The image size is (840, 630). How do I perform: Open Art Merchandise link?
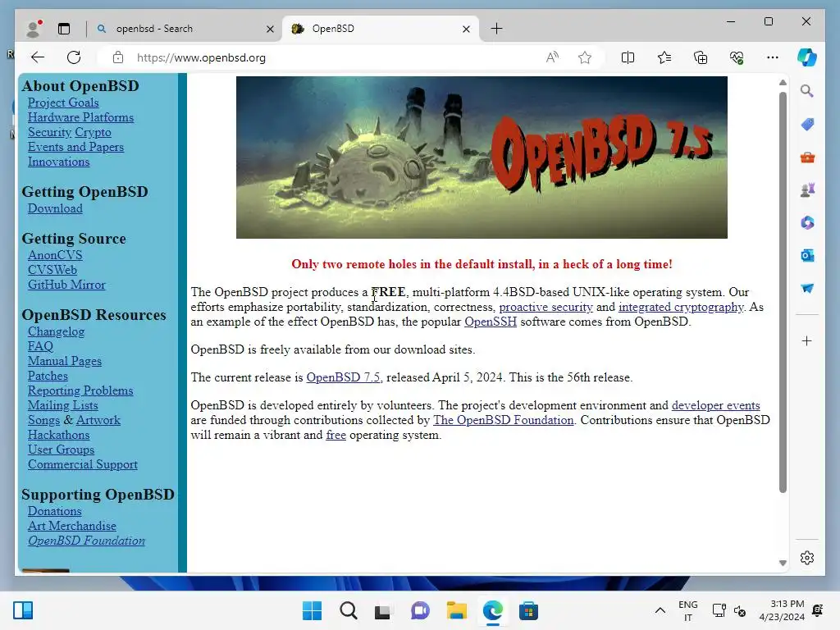(x=72, y=526)
